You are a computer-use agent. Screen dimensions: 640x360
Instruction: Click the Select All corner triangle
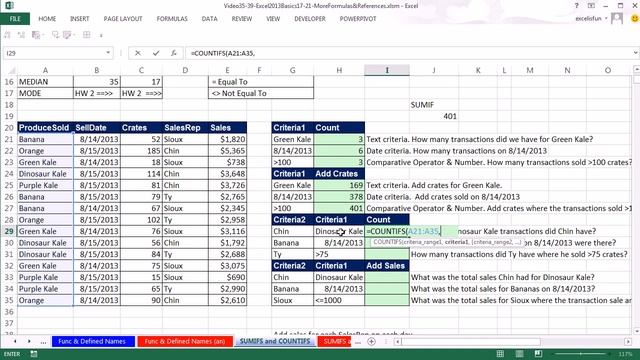[x=12, y=70]
